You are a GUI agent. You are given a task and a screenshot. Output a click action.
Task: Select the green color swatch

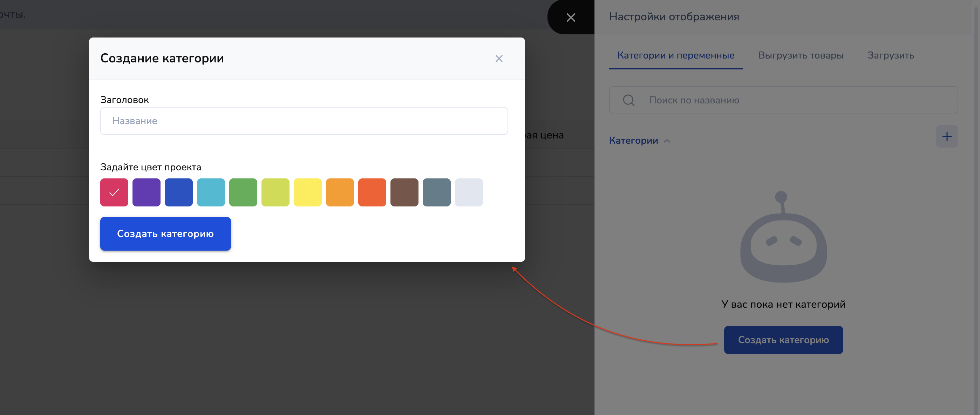pyautogui.click(x=243, y=192)
